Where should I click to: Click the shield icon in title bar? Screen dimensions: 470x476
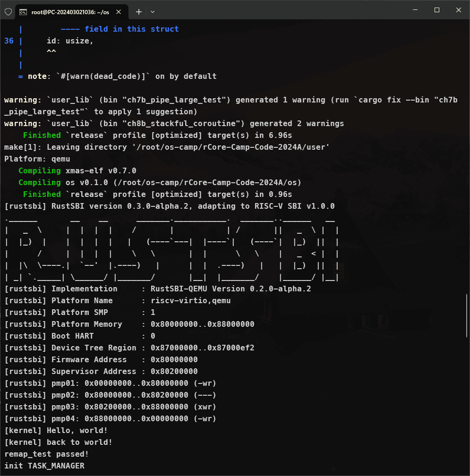pos(8,12)
